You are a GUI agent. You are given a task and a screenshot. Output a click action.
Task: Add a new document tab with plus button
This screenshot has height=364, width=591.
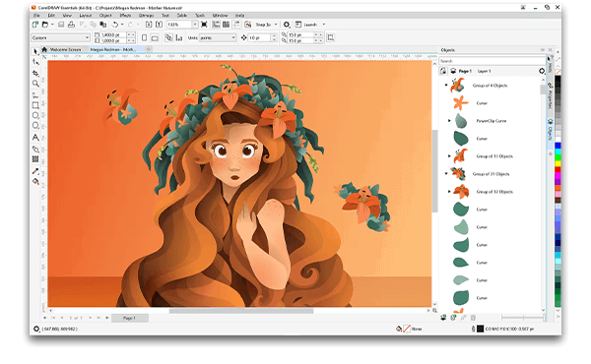[148, 49]
